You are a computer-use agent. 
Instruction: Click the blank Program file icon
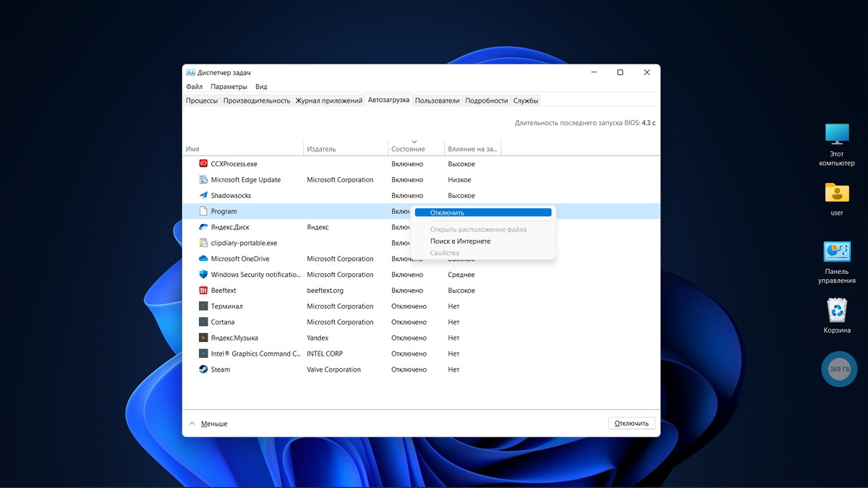tap(203, 212)
